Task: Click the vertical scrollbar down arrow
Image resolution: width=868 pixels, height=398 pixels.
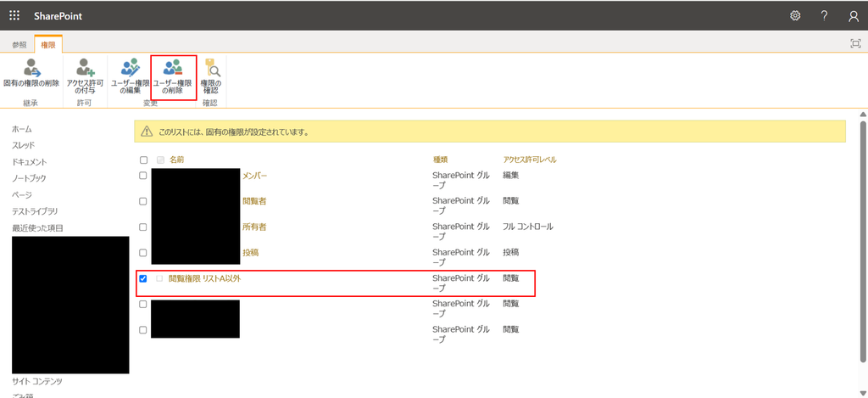Action: pos(862,393)
